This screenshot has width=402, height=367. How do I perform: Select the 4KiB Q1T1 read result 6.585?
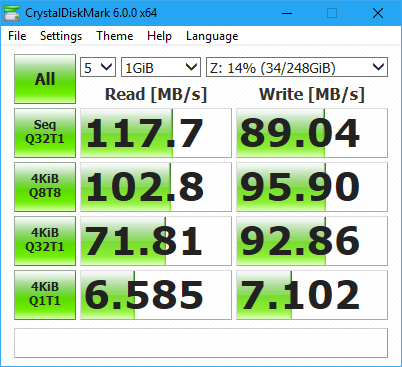coord(156,295)
